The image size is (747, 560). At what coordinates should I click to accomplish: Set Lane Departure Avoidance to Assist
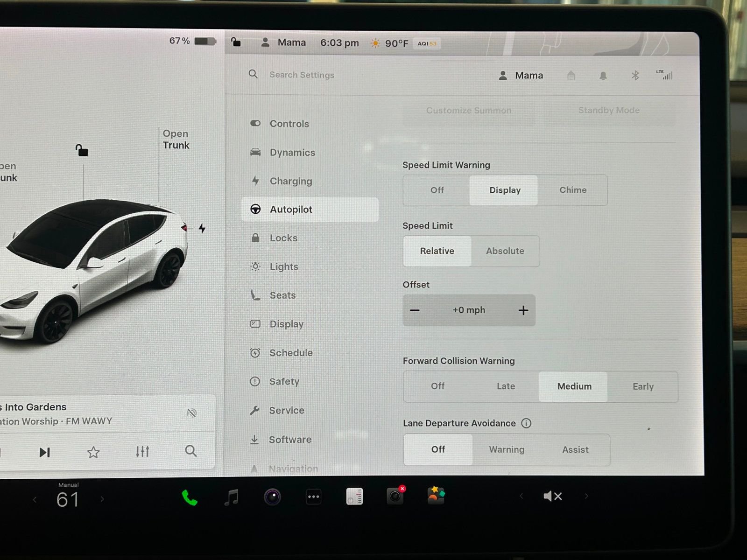pos(575,450)
